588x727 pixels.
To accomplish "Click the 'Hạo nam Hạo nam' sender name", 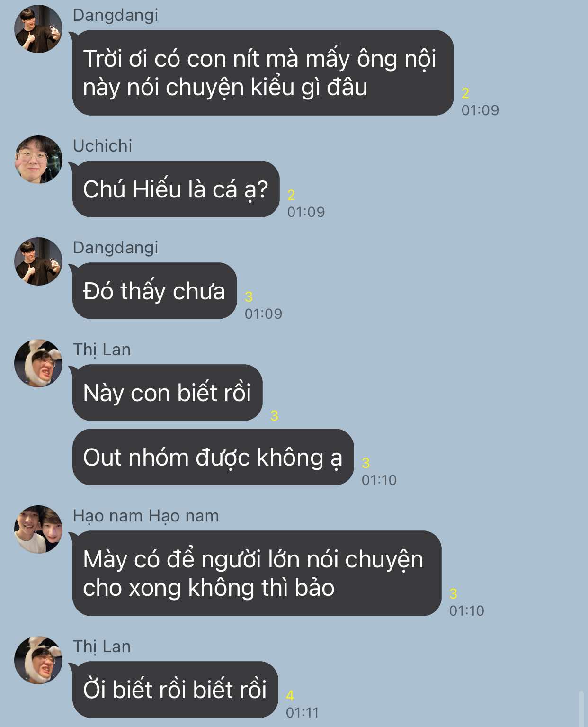I will tap(146, 515).
